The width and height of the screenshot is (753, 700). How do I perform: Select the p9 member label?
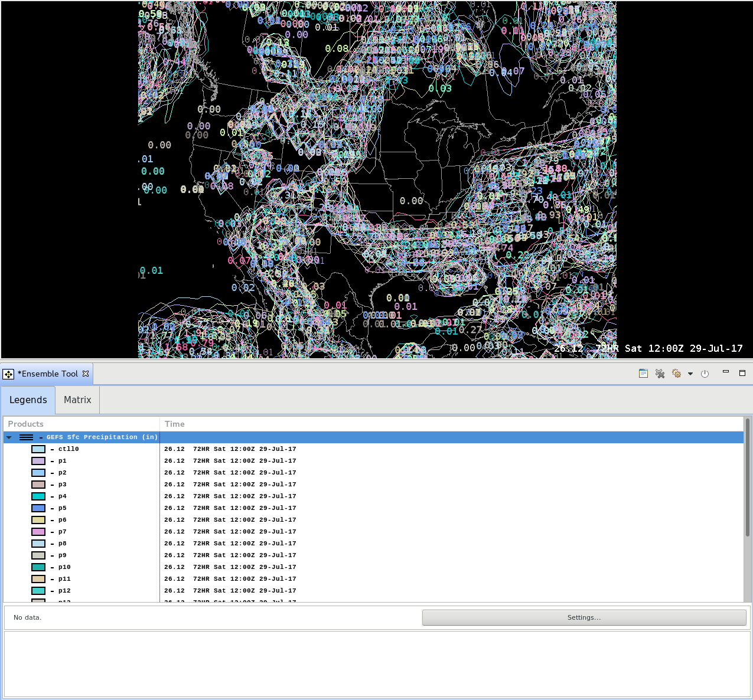click(x=63, y=555)
